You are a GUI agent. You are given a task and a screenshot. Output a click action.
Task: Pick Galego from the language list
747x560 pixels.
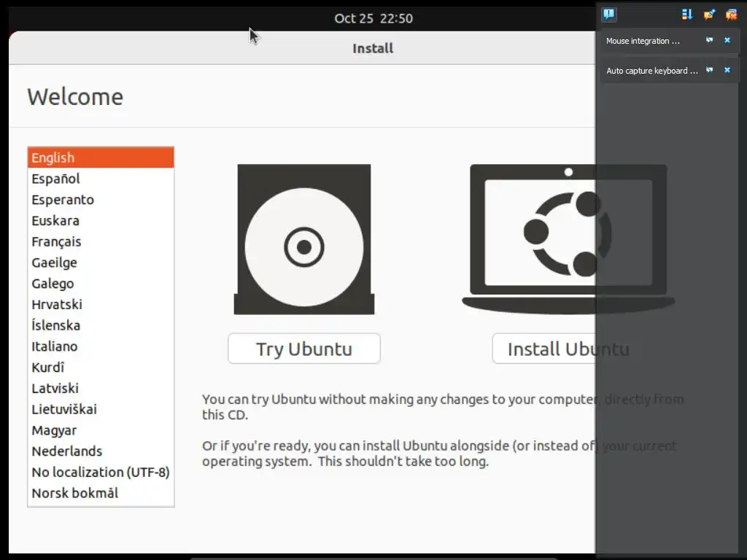coord(101,284)
